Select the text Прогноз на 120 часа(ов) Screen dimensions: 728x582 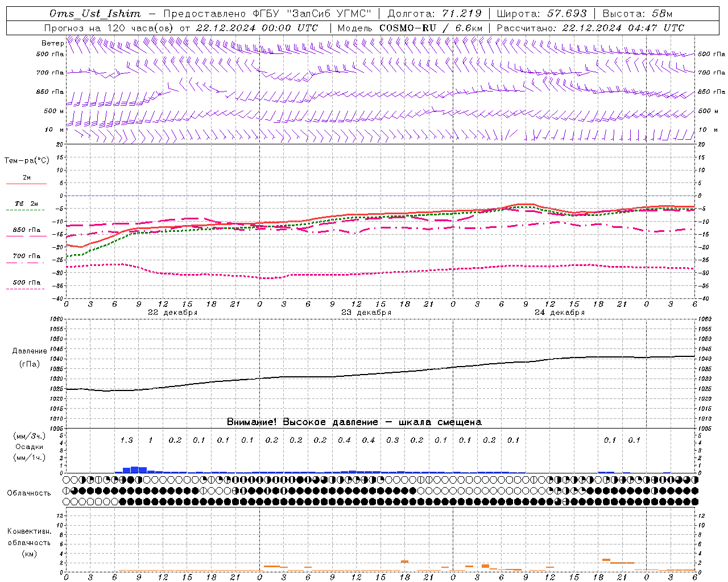[109, 28]
